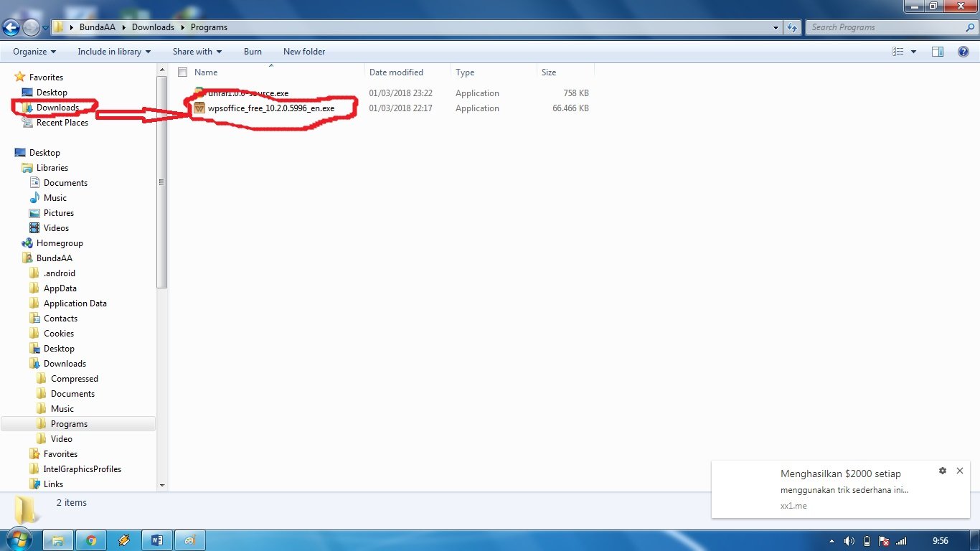The width and height of the screenshot is (980, 551).
Task: Open the Cookies folder
Action: [x=59, y=334]
